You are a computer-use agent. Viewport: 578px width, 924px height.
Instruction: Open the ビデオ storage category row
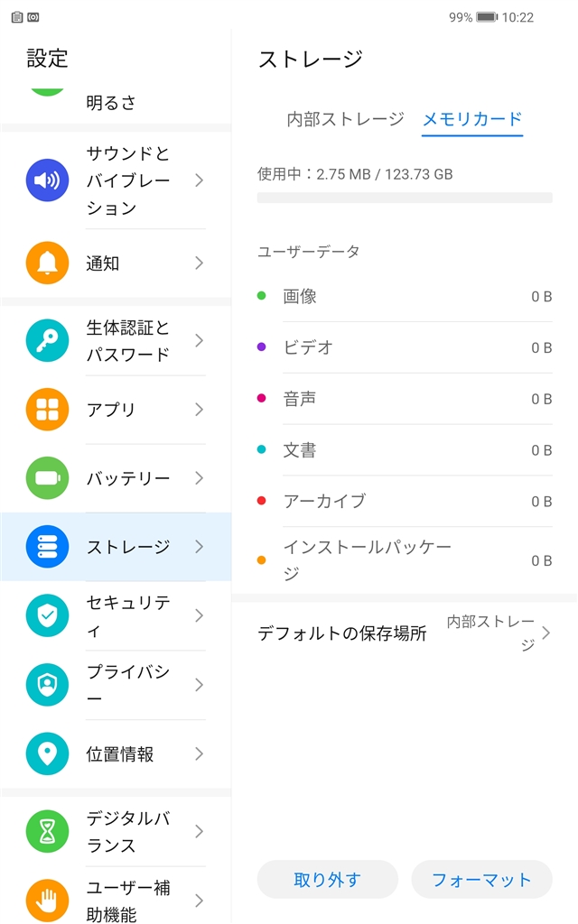pos(405,347)
